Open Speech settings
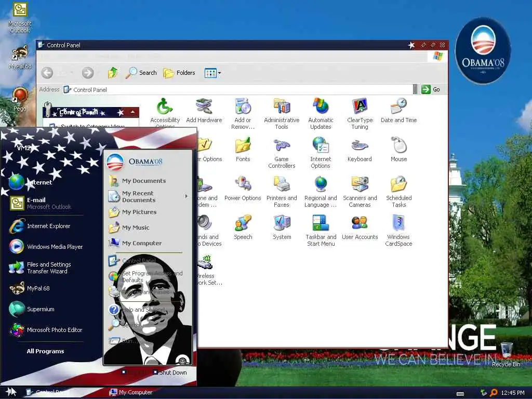 click(x=243, y=228)
